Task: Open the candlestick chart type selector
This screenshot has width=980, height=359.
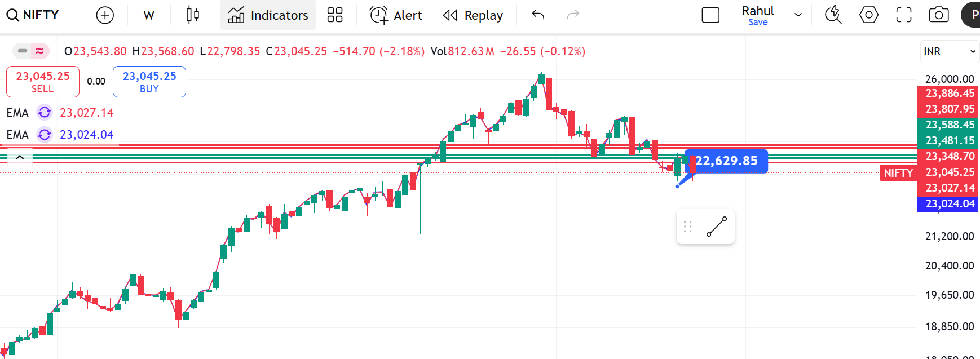Action: point(192,15)
